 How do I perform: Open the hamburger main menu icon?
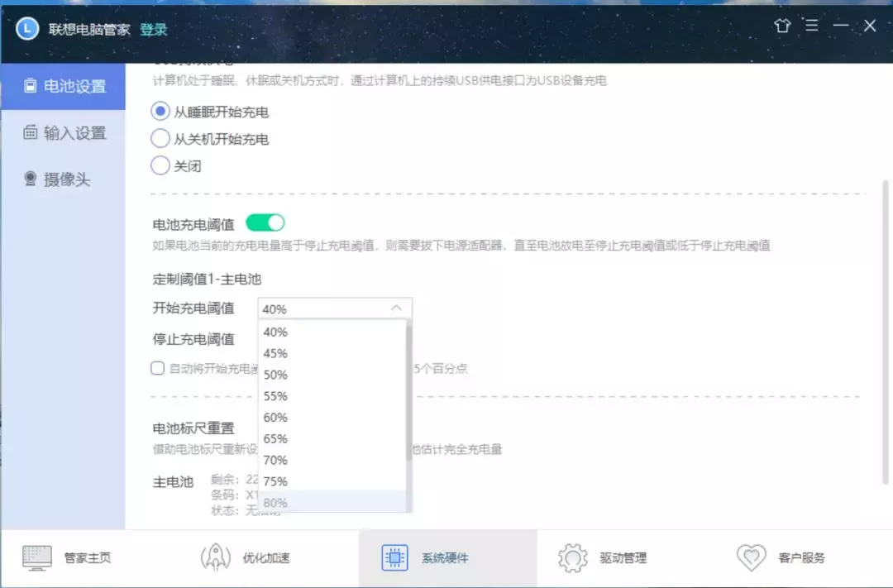tap(812, 25)
